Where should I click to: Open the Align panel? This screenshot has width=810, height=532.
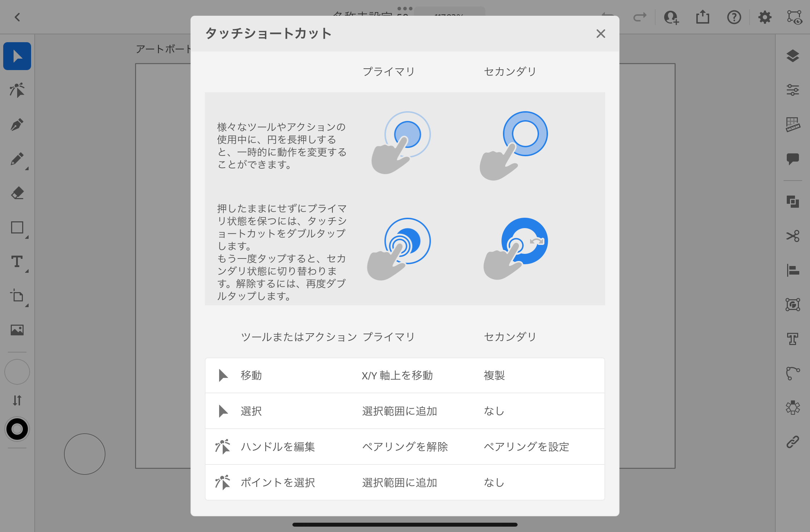(x=792, y=270)
